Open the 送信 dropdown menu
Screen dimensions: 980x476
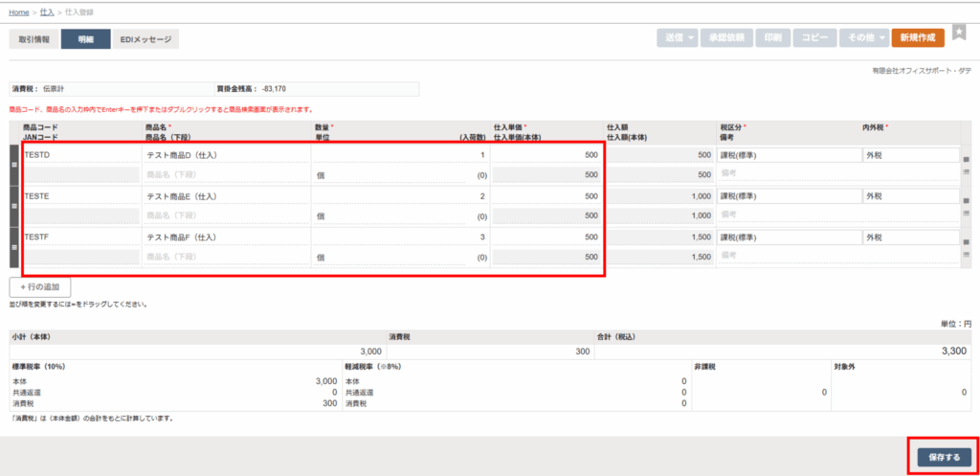click(676, 38)
